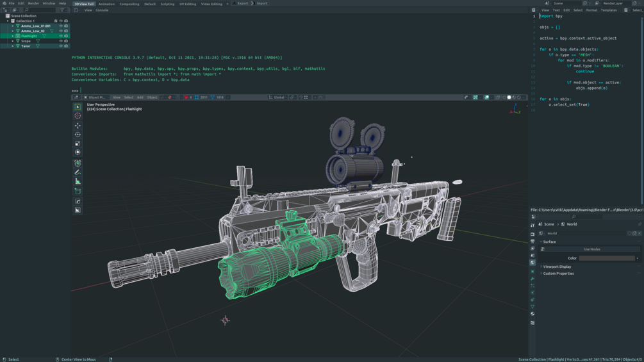
Task: Open the Output properties tab
Action: tap(533, 242)
